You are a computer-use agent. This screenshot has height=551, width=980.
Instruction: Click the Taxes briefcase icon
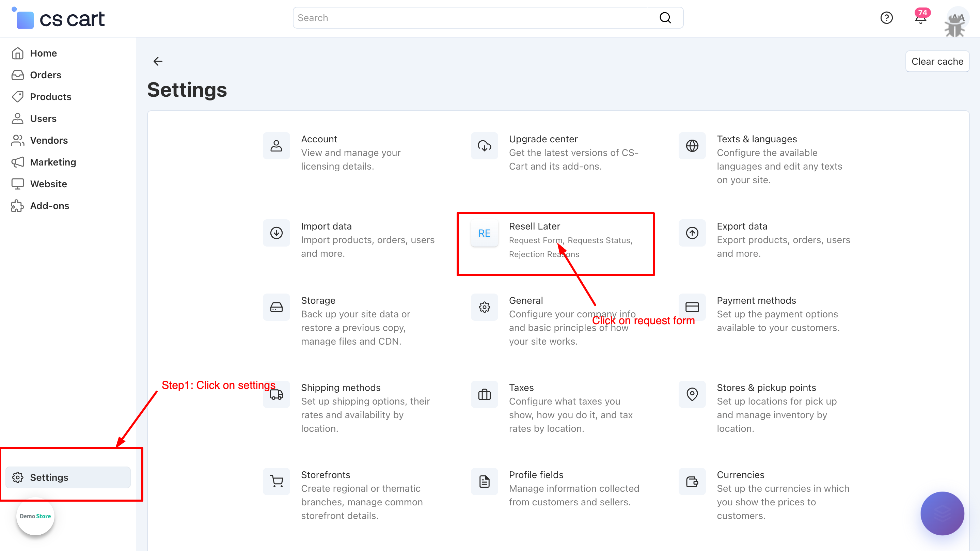pyautogui.click(x=484, y=394)
